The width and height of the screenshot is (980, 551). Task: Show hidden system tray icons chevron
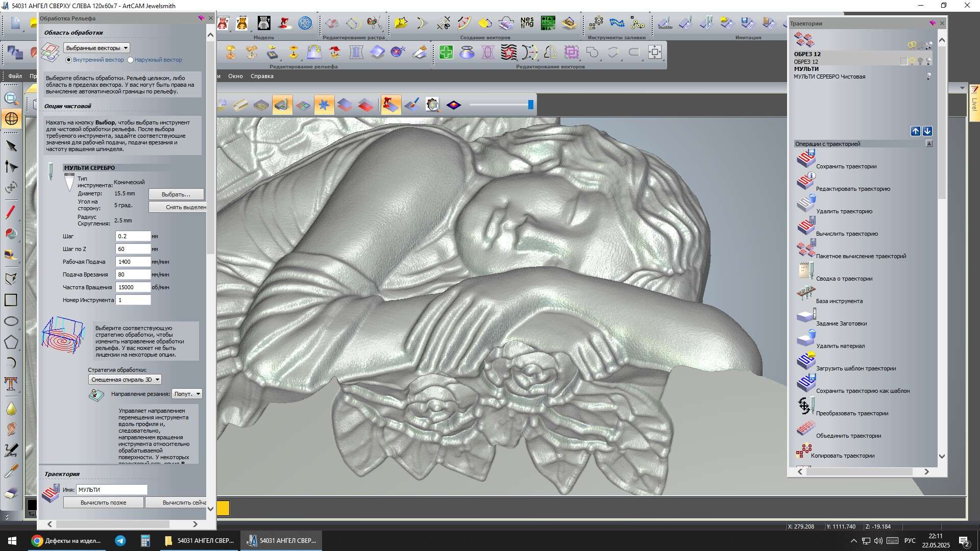853,541
